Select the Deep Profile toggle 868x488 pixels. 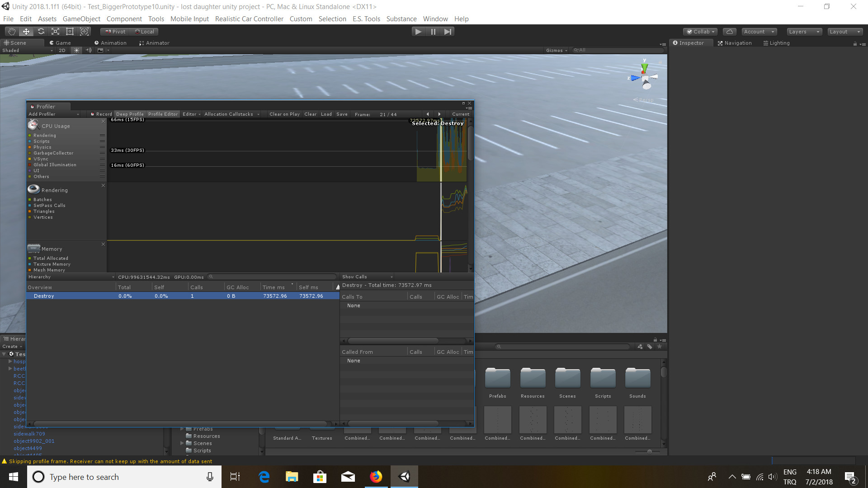pos(130,114)
